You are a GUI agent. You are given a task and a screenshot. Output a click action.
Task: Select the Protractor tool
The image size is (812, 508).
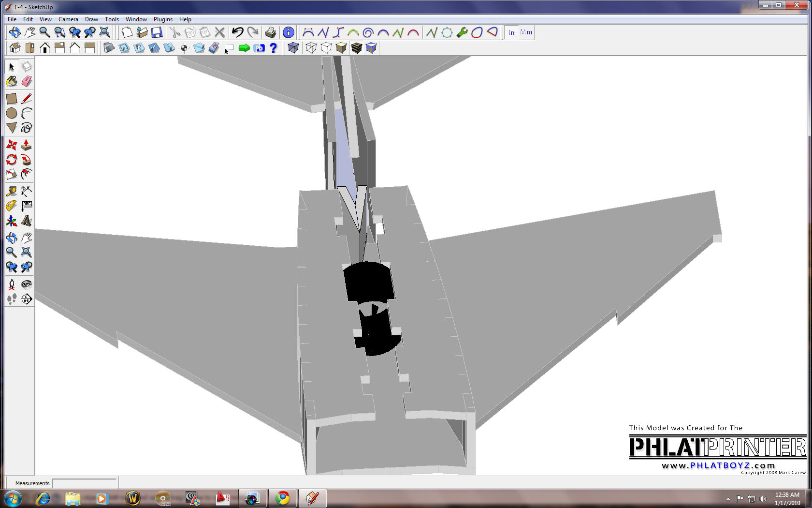click(12, 206)
